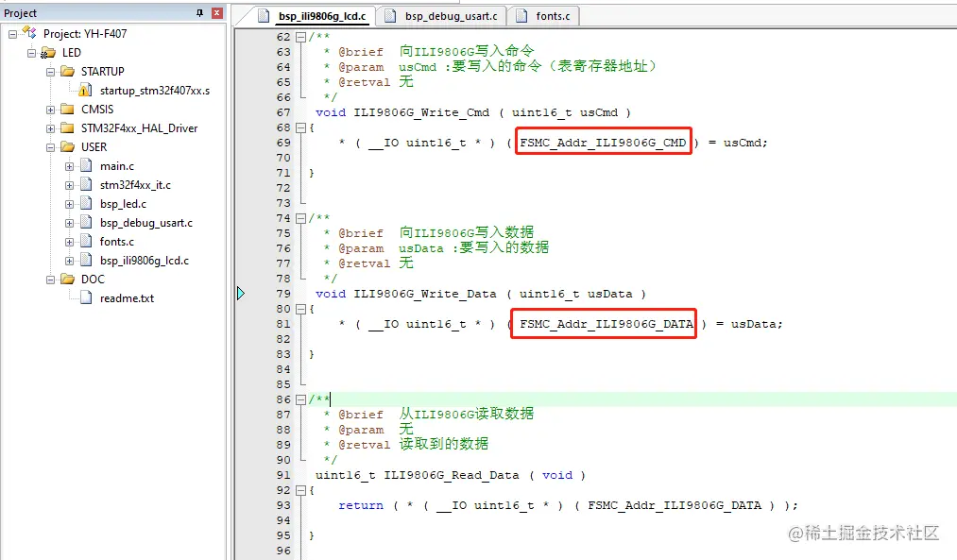The image size is (957, 560).
Task: Click the STARTUP folder icon
Action: [67, 72]
